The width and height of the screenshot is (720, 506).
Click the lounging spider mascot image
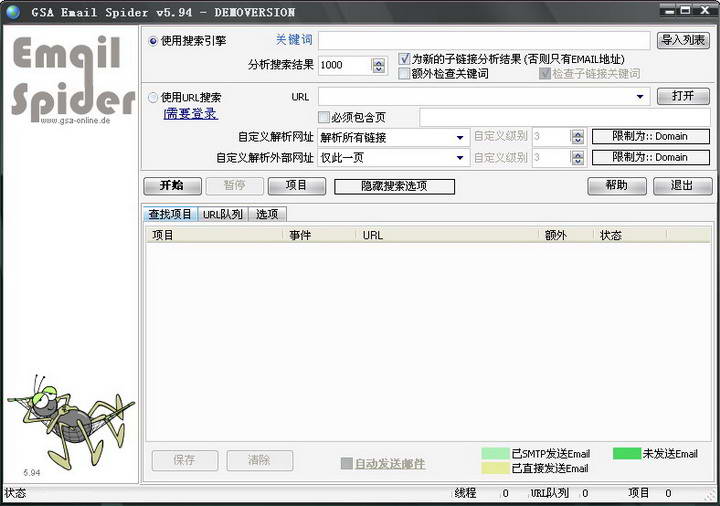[x=71, y=422]
